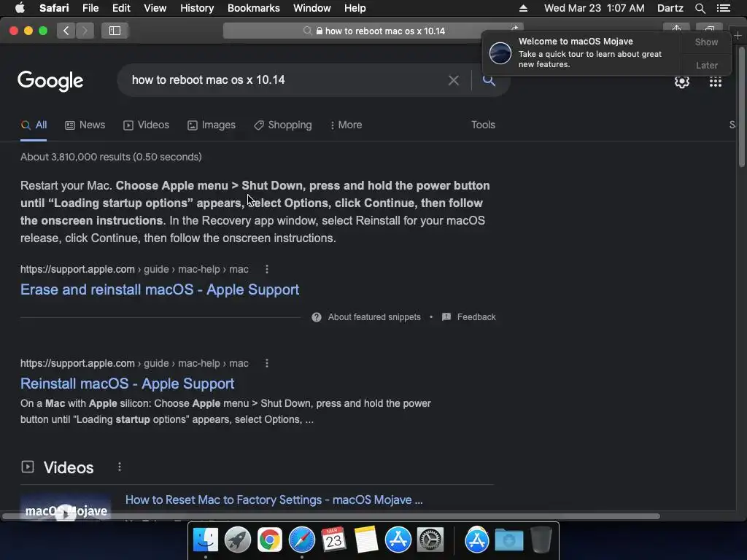The height and width of the screenshot is (560, 747).
Task: Open App Store beside the Notes icon
Action: pos(398,540)
